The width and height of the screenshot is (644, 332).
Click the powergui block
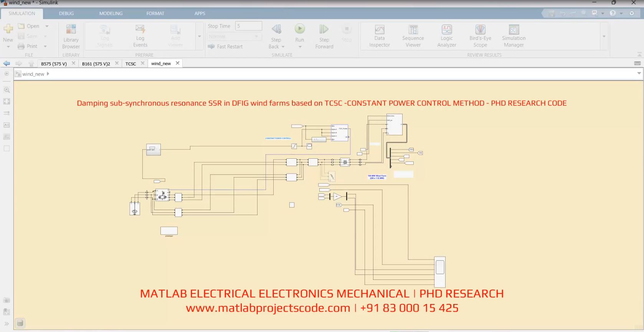[169, 231]
